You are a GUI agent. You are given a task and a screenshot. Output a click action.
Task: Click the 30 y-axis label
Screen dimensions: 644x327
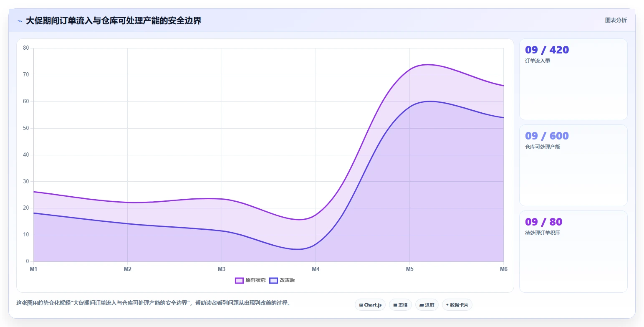click(26, 182)
